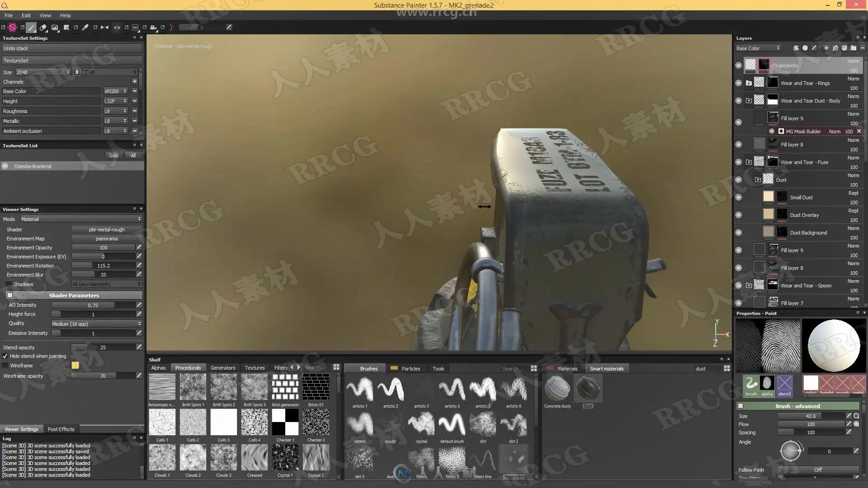Click the Solo button in TextureSet List
Viewport: 868px width, 488px height.
113,155
